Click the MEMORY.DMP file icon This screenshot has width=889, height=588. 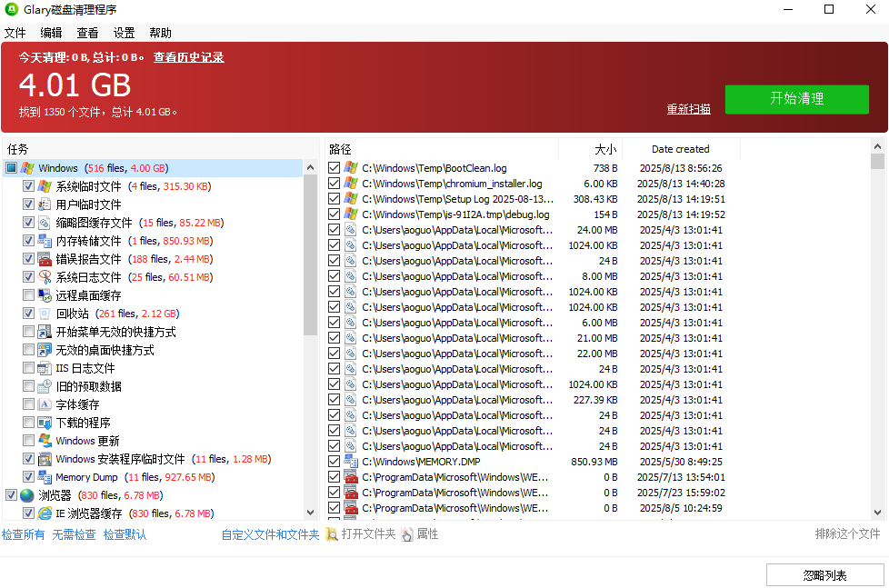coord(351,462)
